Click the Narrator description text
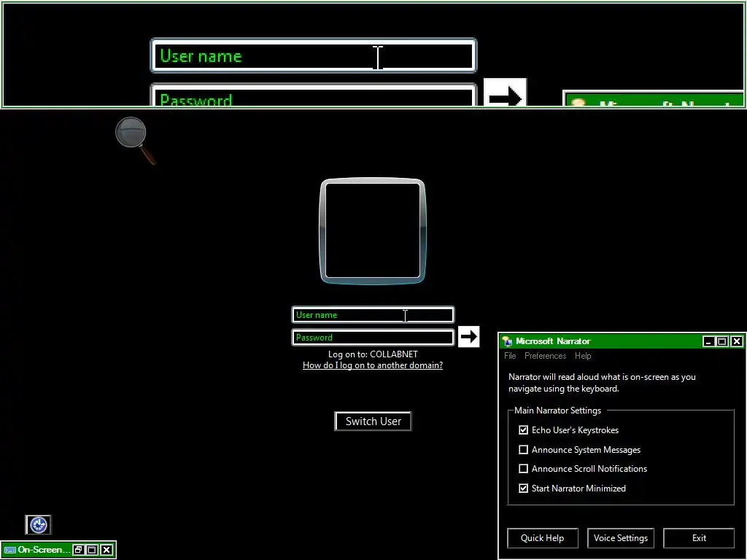 [602, 383]
